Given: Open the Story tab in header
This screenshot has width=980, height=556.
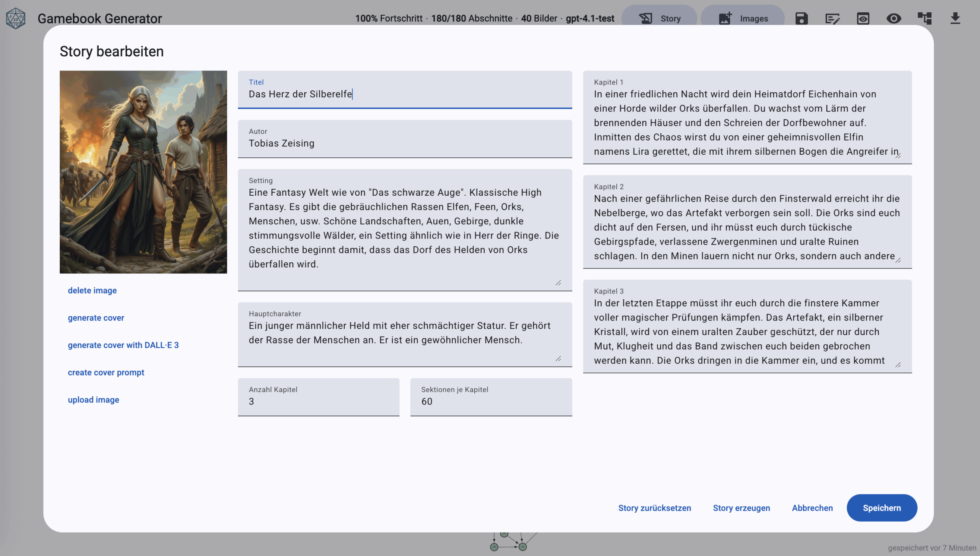Looking at the screenshot, I should (659, 18).
